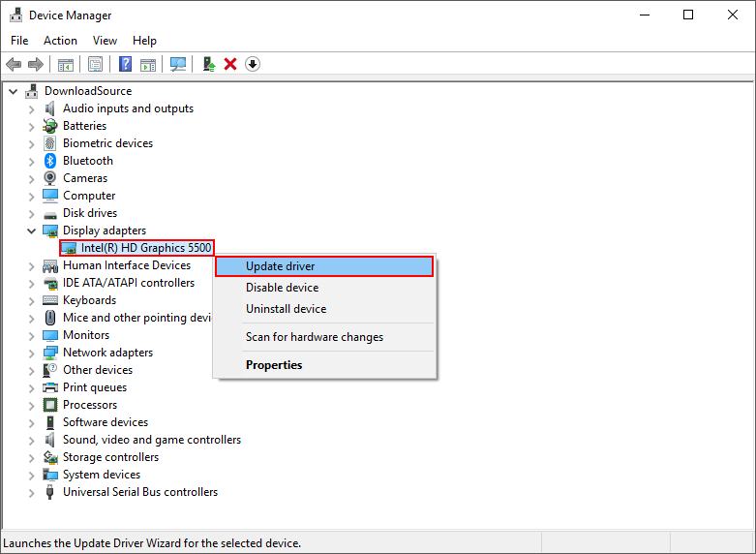Collapse the DownloadSource root node
756x554 pixels.
coord(13,91)
